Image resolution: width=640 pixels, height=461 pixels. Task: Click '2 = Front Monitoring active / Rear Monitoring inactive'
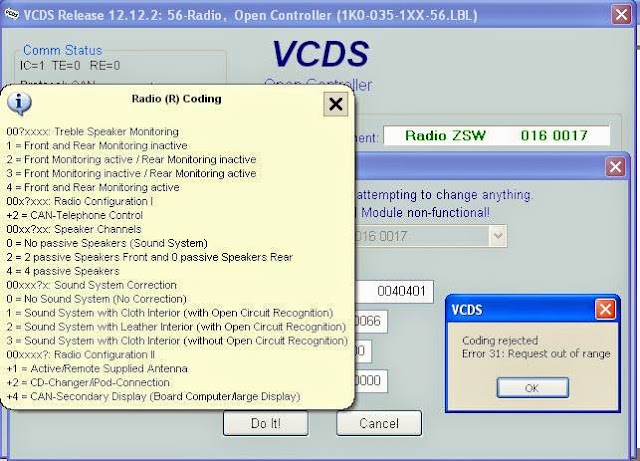(131, 159)
